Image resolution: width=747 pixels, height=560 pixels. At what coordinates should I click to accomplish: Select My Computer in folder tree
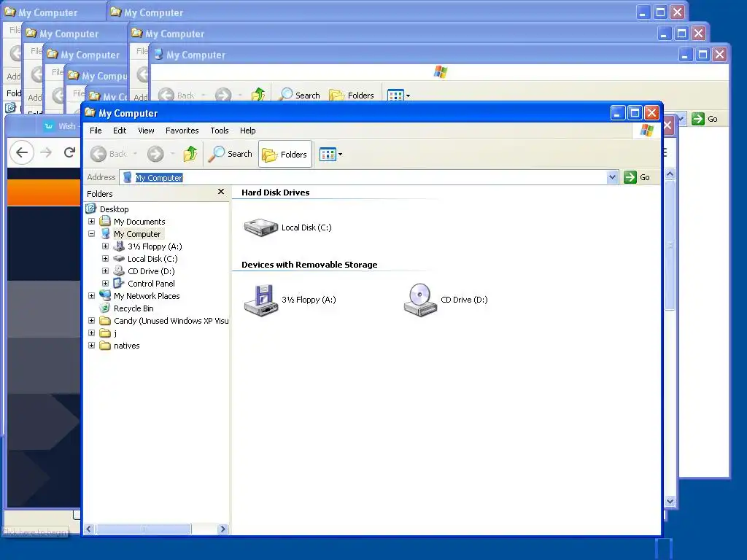(137, 234)
